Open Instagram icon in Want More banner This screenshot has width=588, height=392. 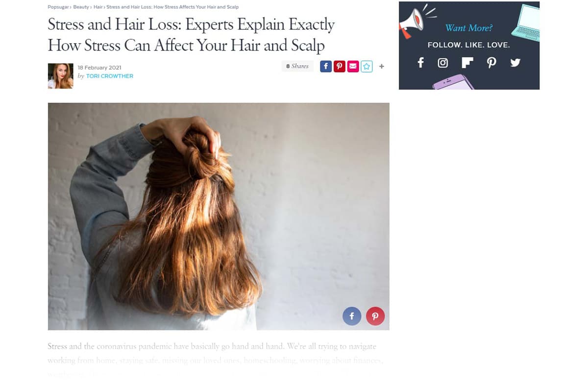tap(443, 63)
